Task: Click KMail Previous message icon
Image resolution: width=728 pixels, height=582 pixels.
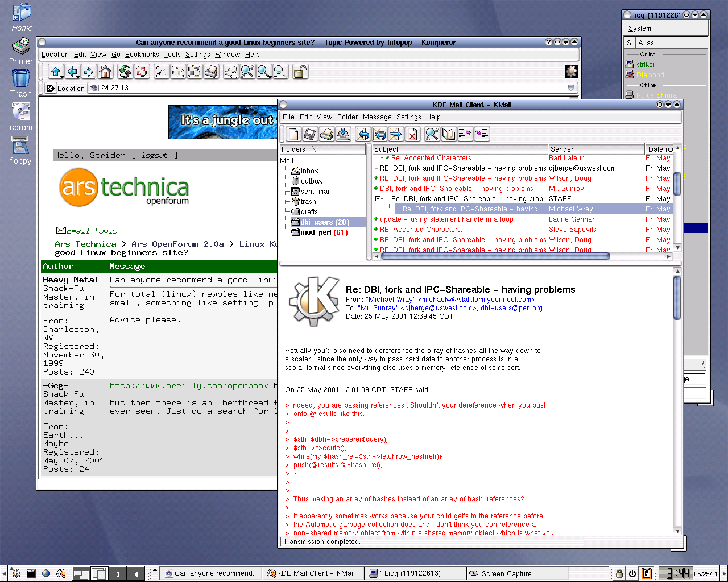Action: (465, 134)
